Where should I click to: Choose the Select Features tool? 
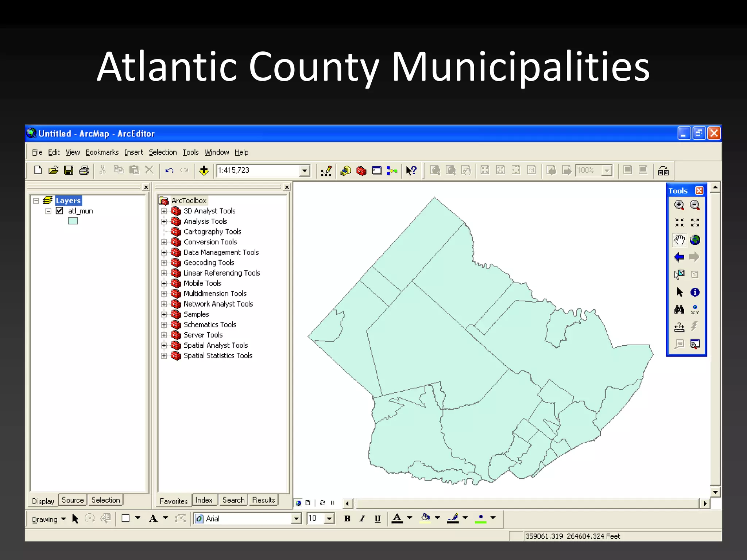(679, 275)
